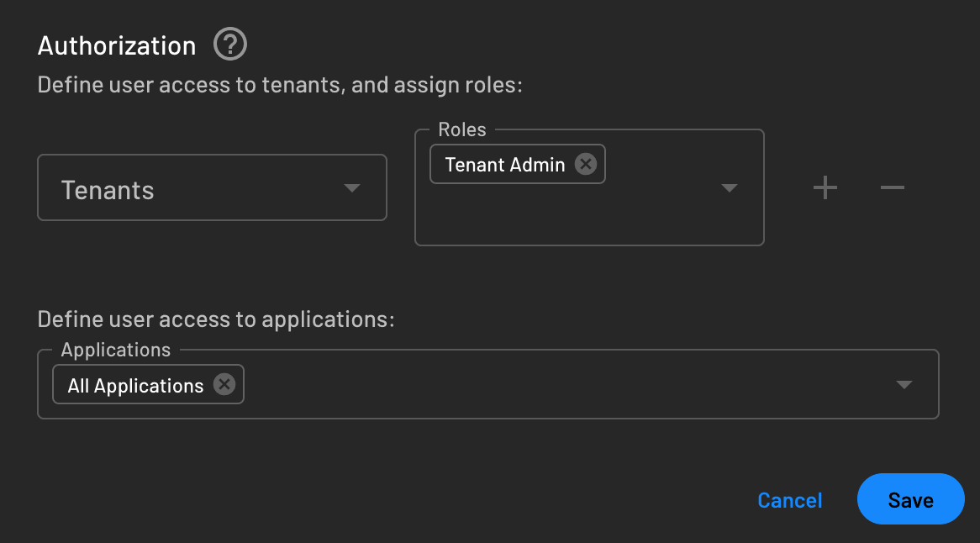Click the 'Define user access to tenants' text
Viewport: 980px width, 543px height.
tap(280, 84)
